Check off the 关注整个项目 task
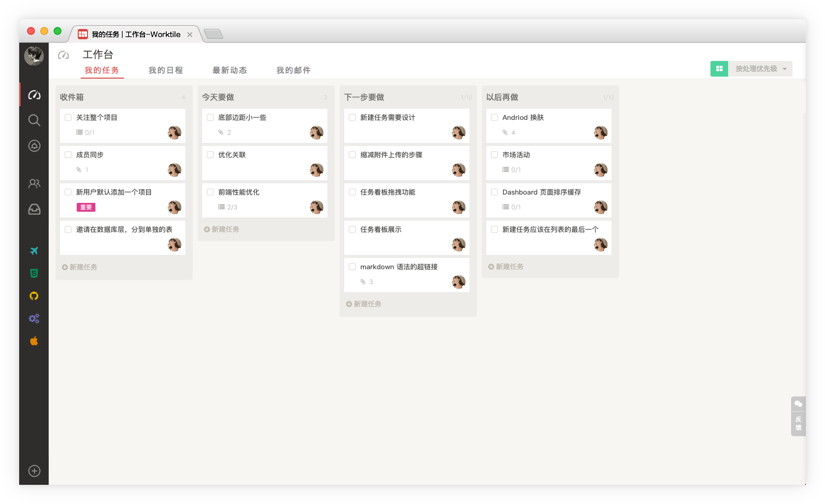The width and height of the screenshot is (825, 504). [68, 117]
